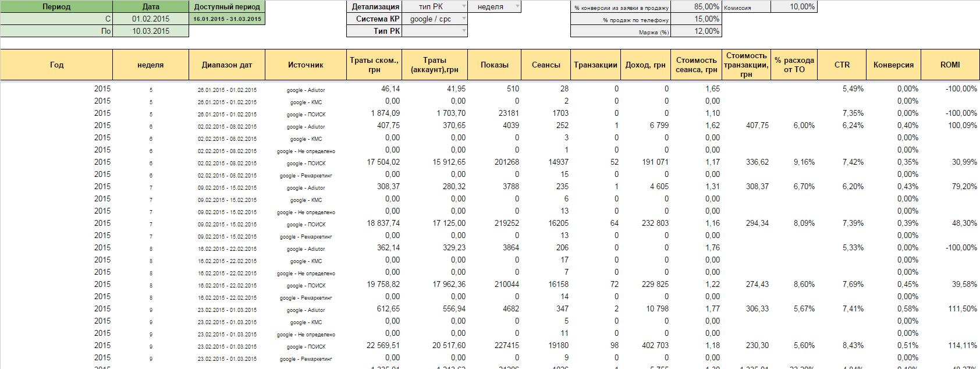Open the "тип РК" Детализация dropdown
This screenshot has width=980, height=369.
click(x=464, y=6)
